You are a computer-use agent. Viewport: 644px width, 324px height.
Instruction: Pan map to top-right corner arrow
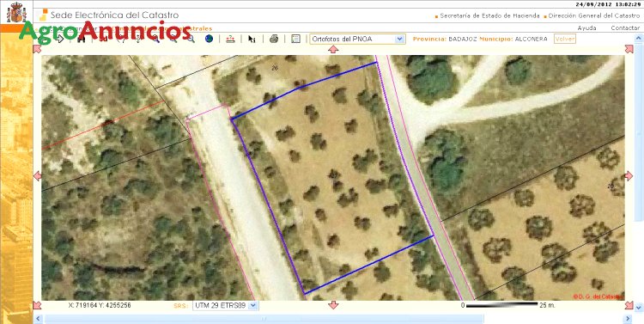pyautogui.click(x=629, y=49)
